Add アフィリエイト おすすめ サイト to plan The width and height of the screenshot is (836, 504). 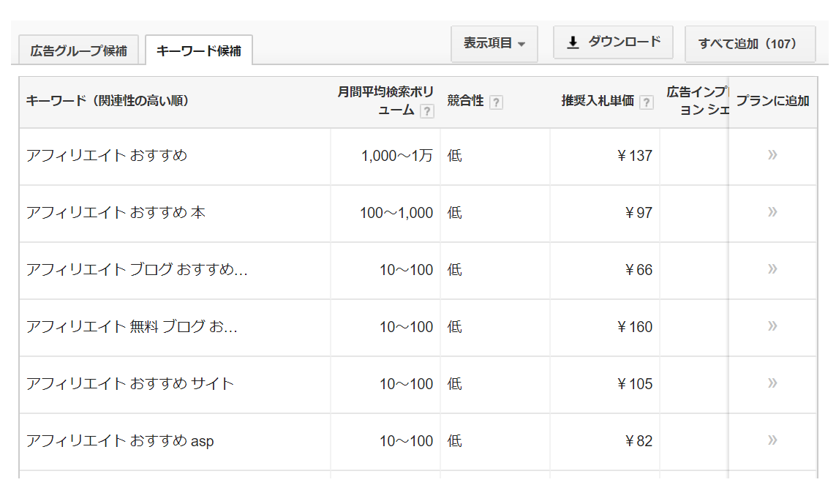click(772, 383)
